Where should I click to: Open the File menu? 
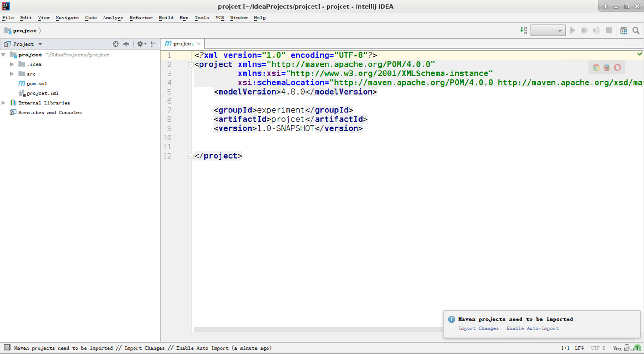pyautogui.click(x=8, y=18)
